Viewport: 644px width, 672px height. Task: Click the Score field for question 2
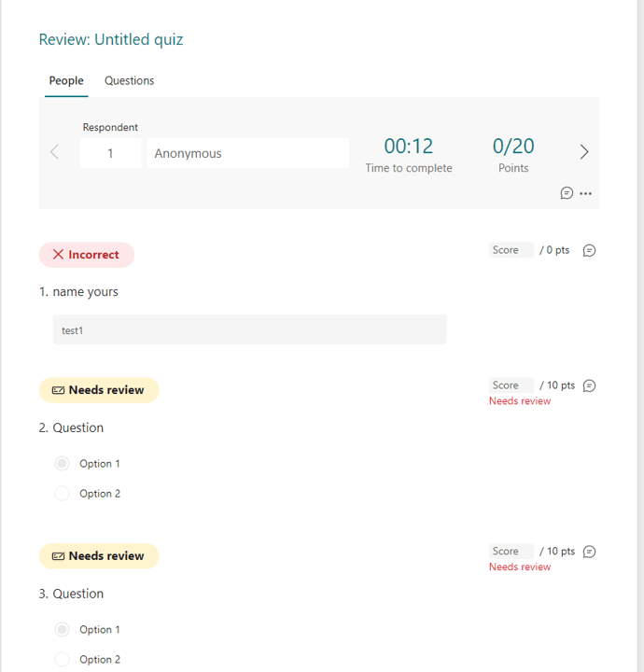pos(511,385)
